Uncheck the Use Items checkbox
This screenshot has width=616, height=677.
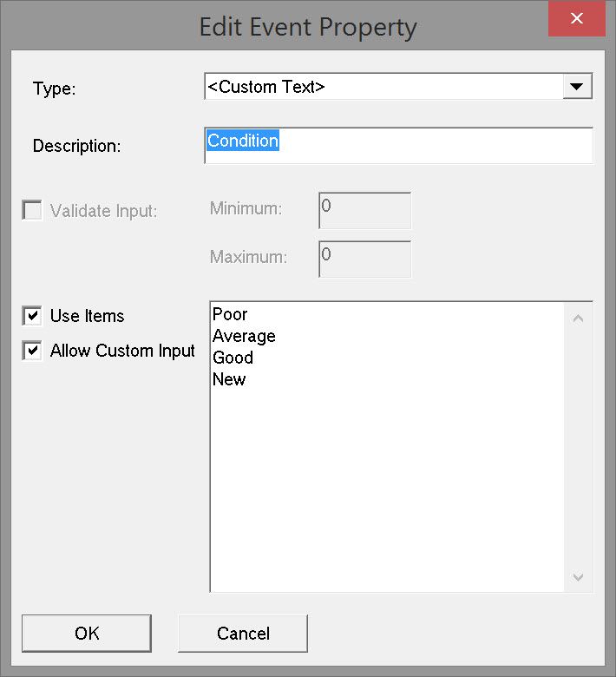[32, 316]
